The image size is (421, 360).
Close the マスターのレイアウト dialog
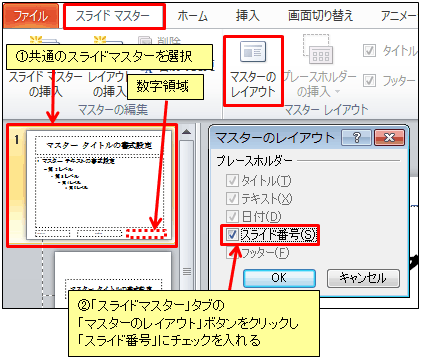click(x=389, y=137)
